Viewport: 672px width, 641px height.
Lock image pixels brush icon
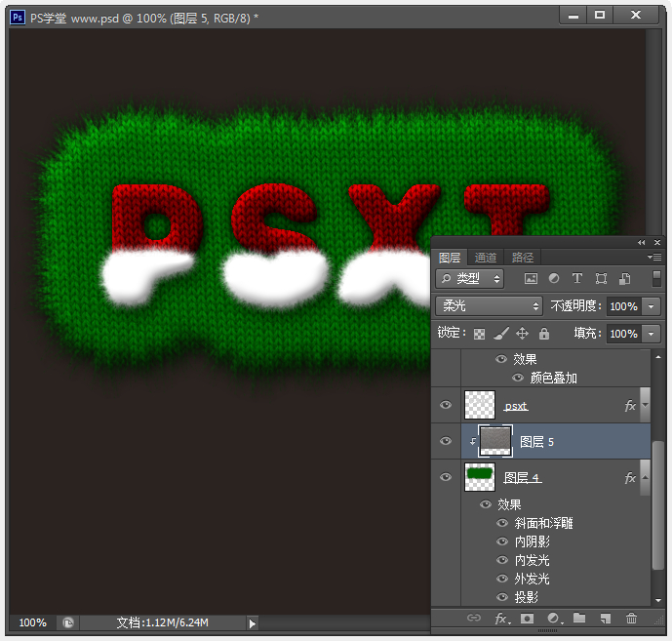[x=501, y=334]
